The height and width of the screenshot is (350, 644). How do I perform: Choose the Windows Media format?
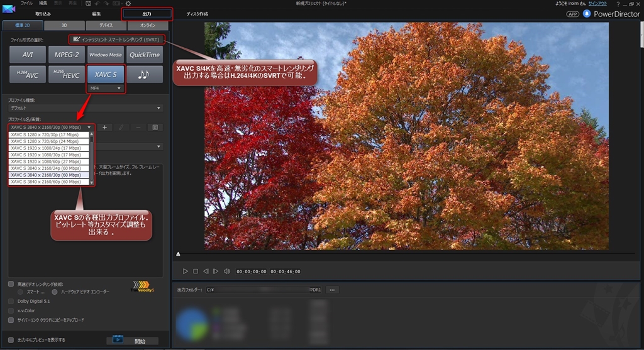click(x=106, y=55)
